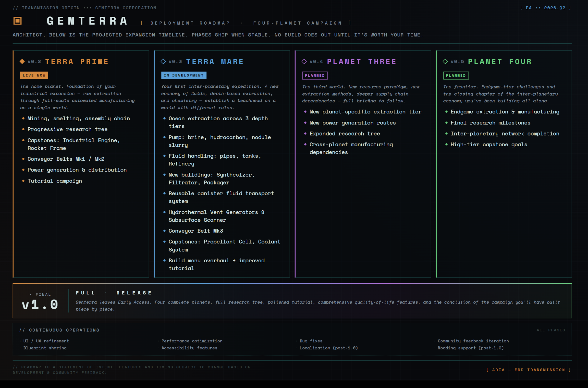Image resolution: width=588 pixels, height=388 pixels.
Task: Select the TERRA MARE heading
Action: pos(215,62)
